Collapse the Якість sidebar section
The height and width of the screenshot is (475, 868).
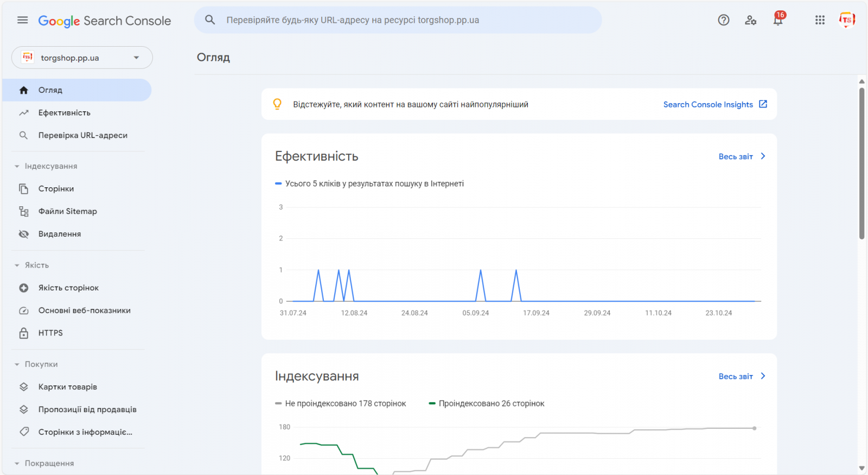coord(31,265)
